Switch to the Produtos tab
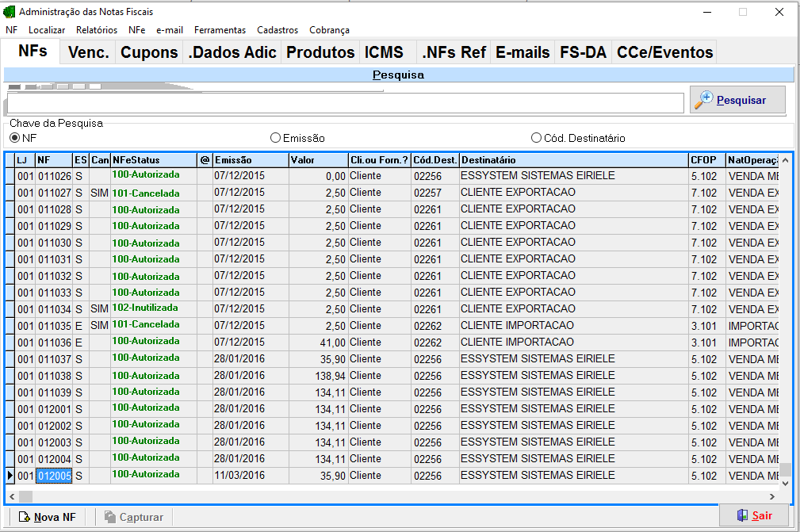The height and width of the screenshot is (532, 800). tap(320, 52)
